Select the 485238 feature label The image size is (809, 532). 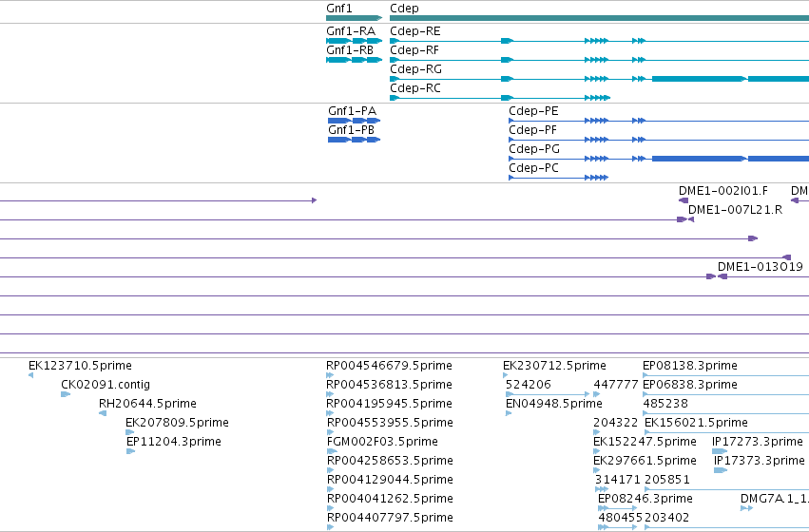click(665, 404)
